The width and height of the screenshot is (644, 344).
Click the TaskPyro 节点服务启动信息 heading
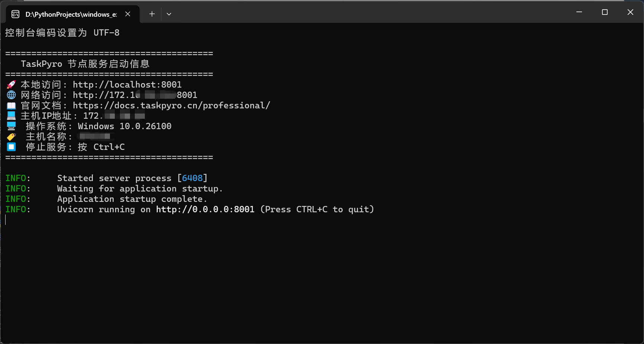tap(85, 64)
